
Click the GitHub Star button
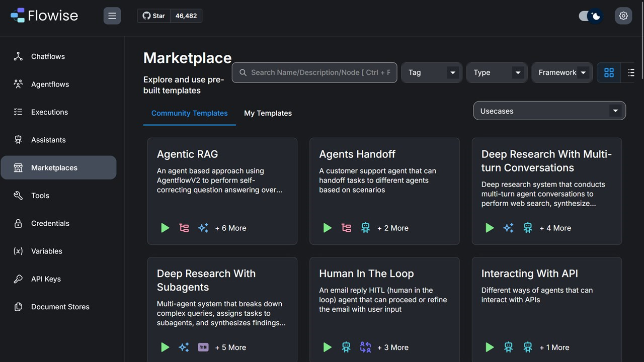click(x=154, y=16)
